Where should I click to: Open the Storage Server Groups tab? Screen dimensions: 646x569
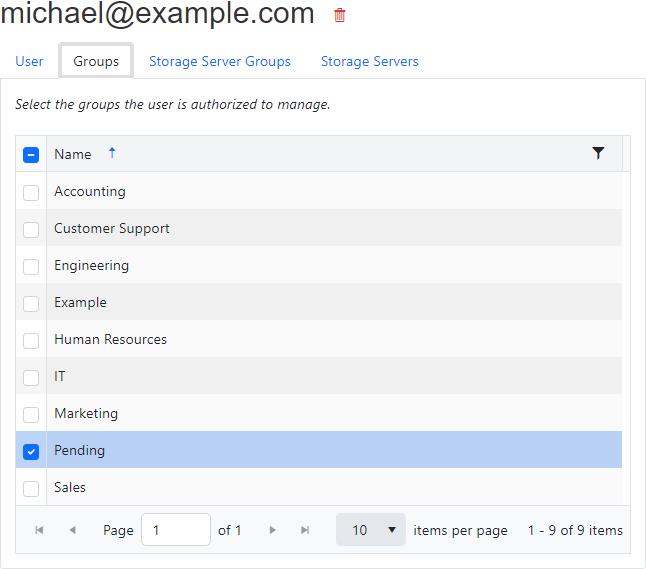pos(220,61)
